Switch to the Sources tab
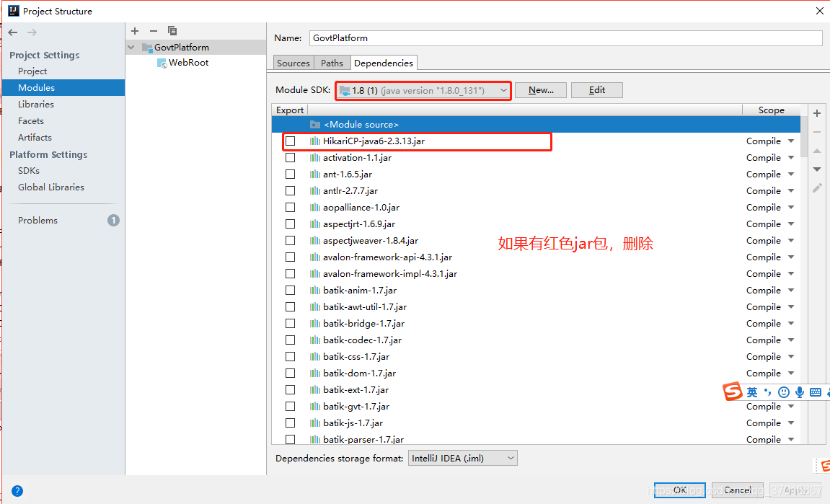 click(293, 63)
